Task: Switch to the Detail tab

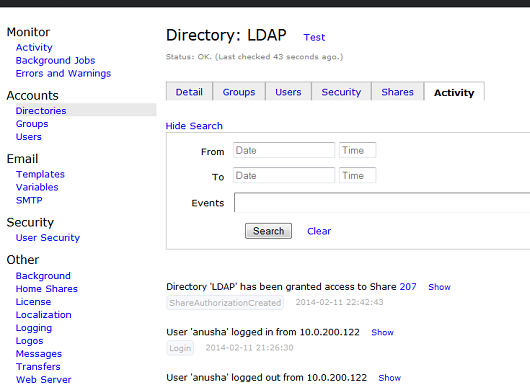Action: pos(189,92)
